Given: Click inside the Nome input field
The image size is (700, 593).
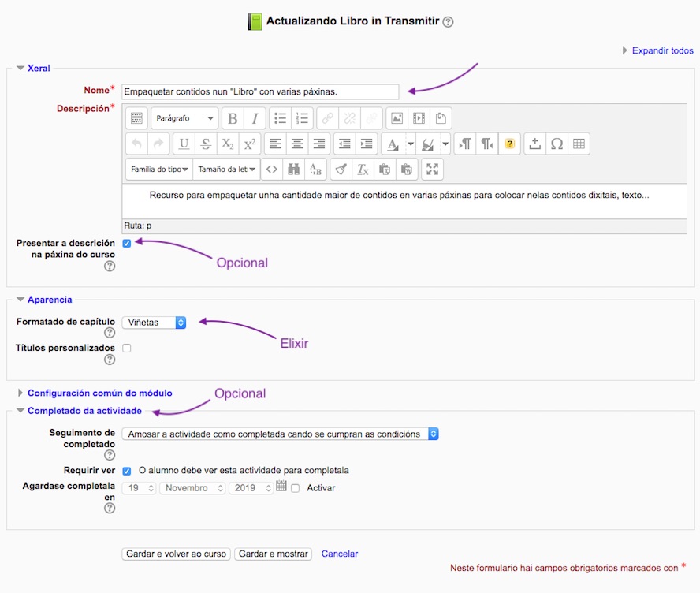Looking at the screenshot, I should 260,91.
